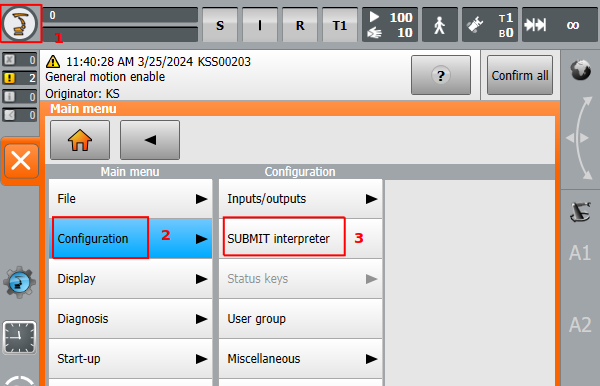Select the Configuration menu entry

(130, 238)
